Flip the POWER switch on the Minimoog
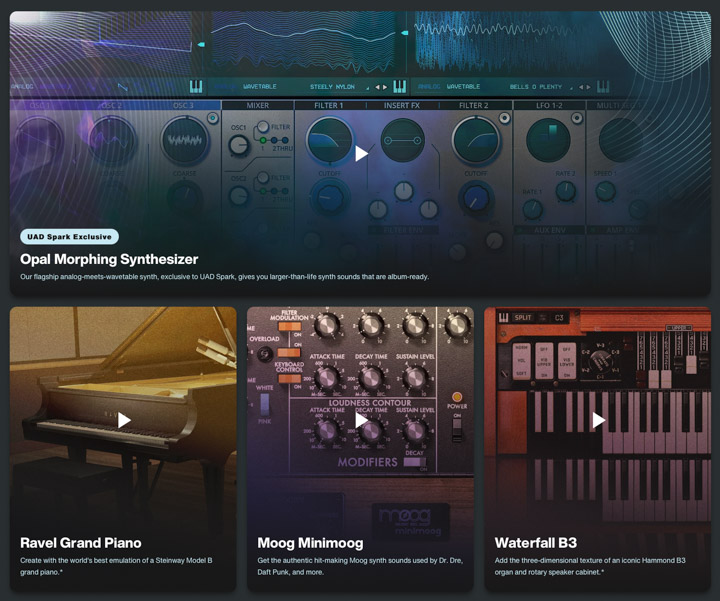The width and height of the screenshot is (720, 601). [x=457, y=429]
